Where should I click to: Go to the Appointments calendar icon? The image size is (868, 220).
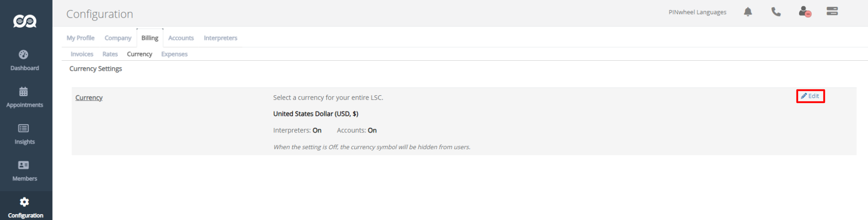(24, 92)
